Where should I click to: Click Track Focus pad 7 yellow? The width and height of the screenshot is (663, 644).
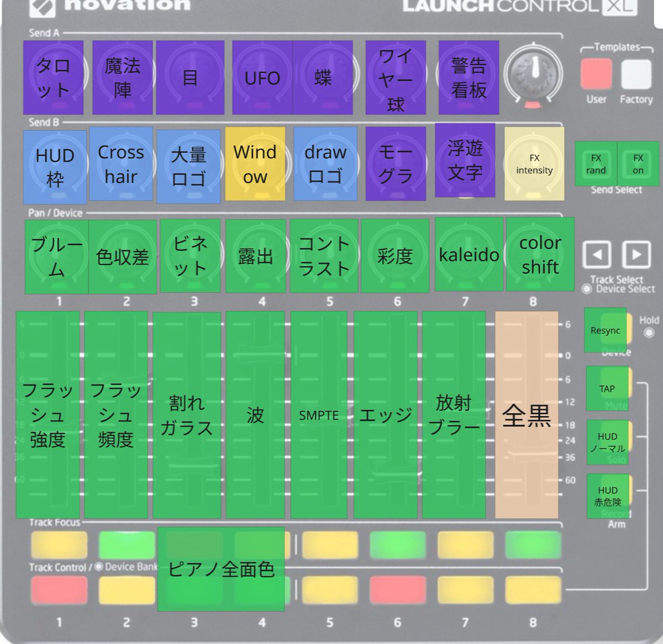(465, 545)
